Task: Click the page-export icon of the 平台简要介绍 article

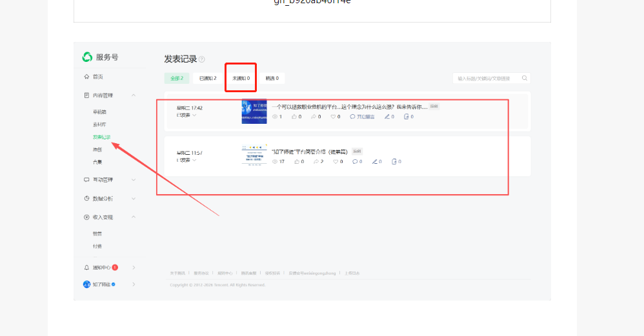Action: [394, 162]
